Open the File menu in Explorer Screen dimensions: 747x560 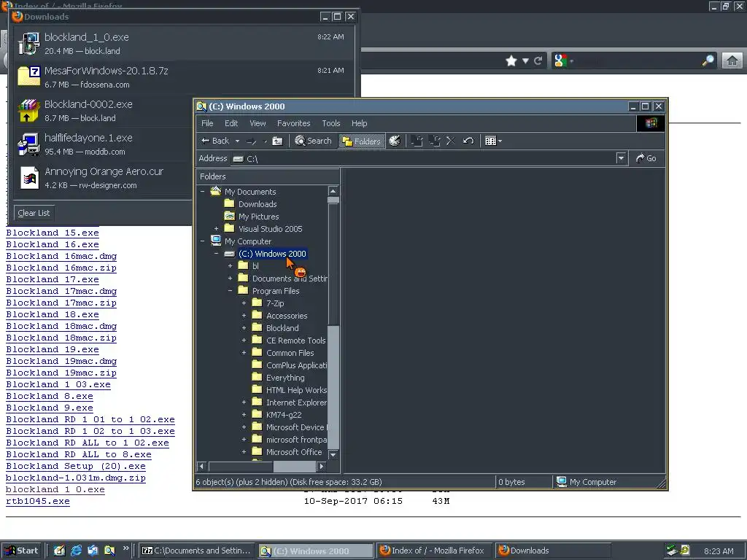(207, 123)
